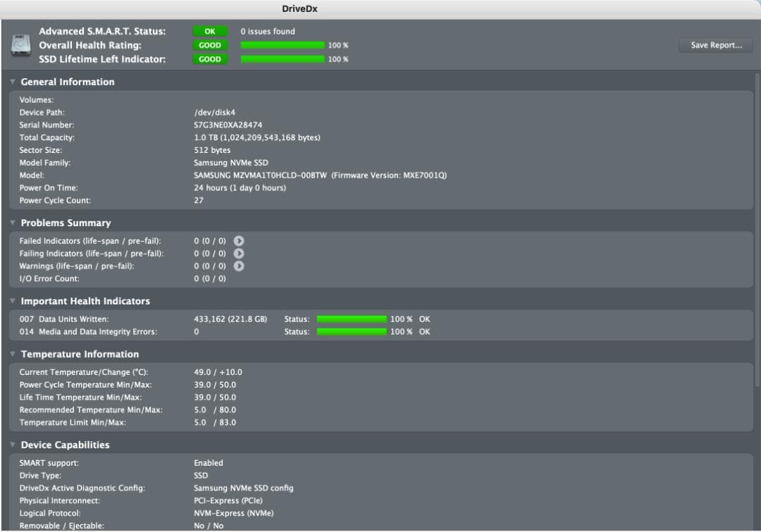Click the OK badge for Advanced S.M.A.R.T. Status
761x532 pixels.
pyautogui.click(x=209, y=31)
